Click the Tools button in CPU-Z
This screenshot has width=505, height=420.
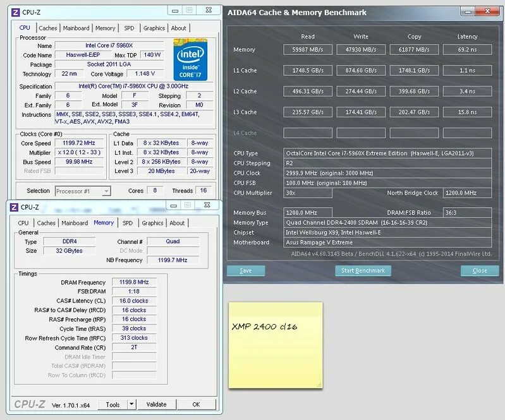click(x=113, y=405)
